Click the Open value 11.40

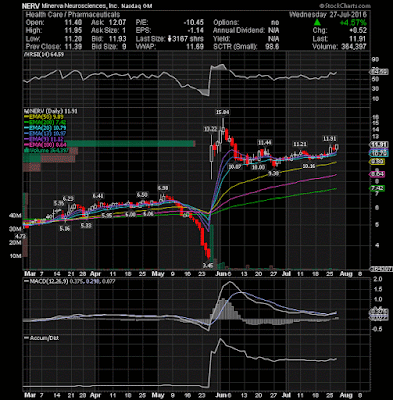[x=74, y=23]
